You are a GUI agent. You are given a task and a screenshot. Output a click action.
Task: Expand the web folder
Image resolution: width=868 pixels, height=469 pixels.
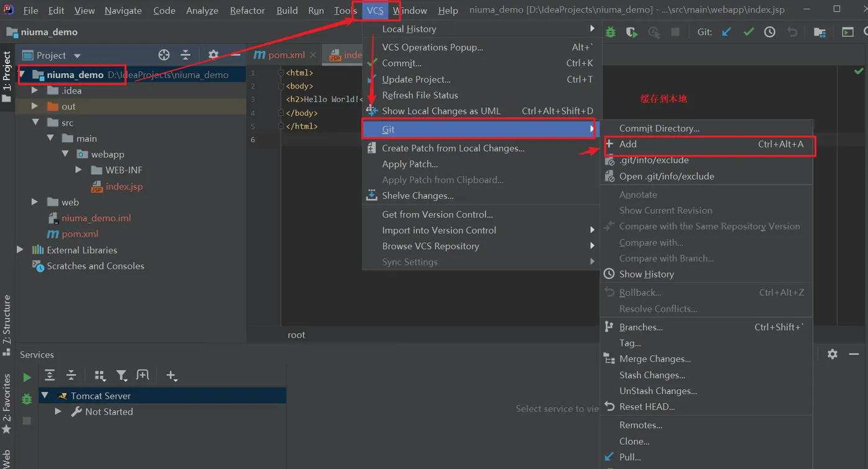(x=35, y=202)
